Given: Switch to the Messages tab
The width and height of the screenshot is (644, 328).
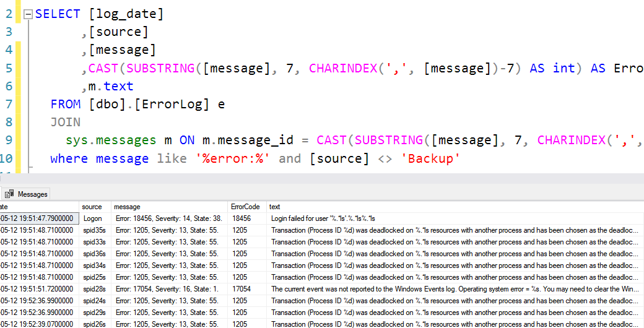Looking at the screenshot, I should pos(32,194).
